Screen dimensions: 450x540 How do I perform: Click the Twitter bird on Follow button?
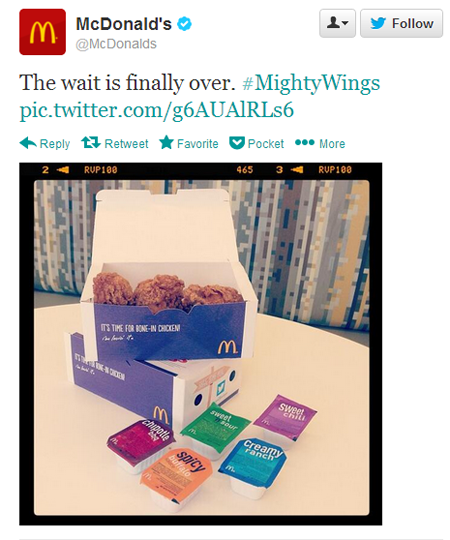pos(378,23)
